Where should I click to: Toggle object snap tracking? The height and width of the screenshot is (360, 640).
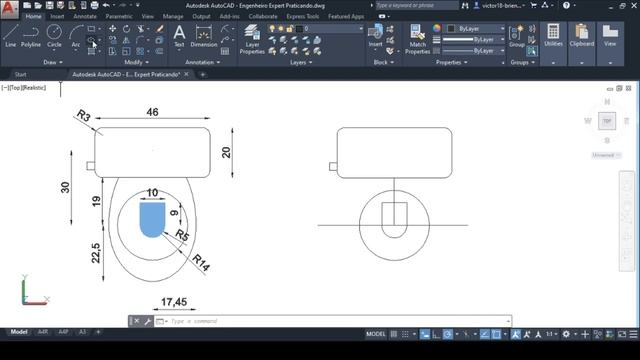484,334
